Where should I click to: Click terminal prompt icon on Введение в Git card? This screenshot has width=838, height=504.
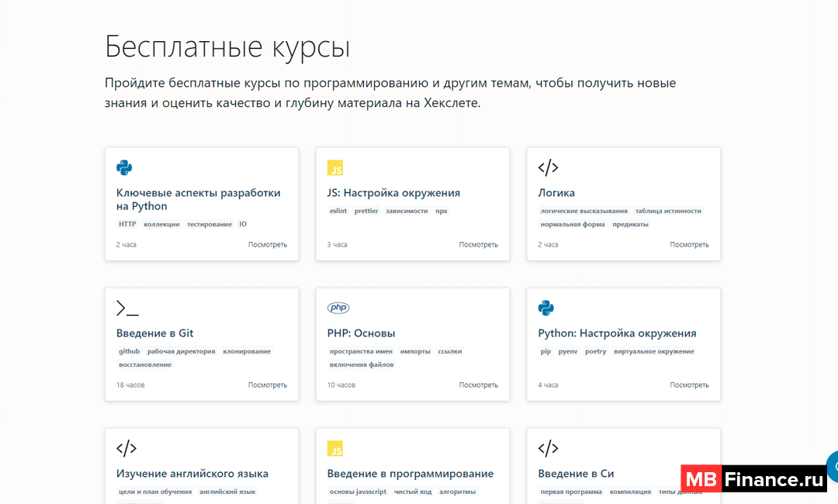(127, 308)
